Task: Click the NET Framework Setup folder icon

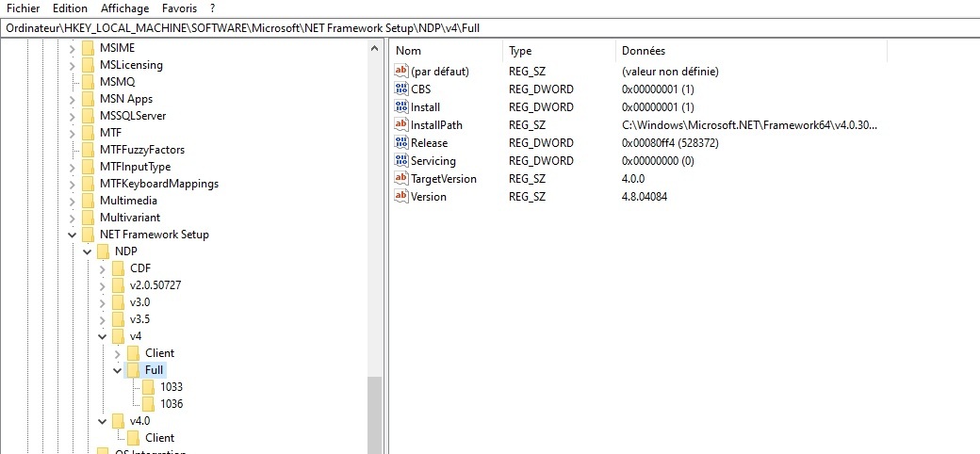Action: click(x=89, y=235)
